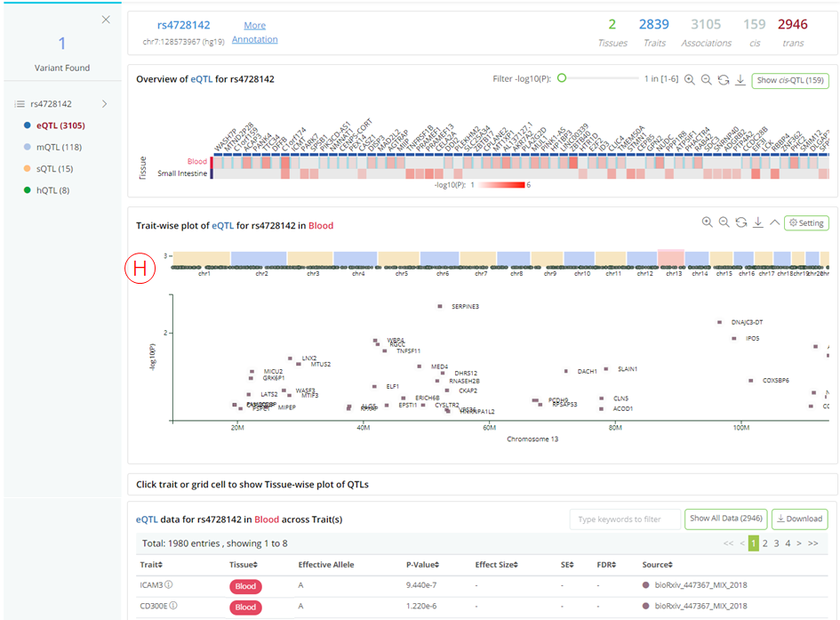Go to page 3 of results
Viewport: 840px width, 620px height.
(x=776, y=544)
